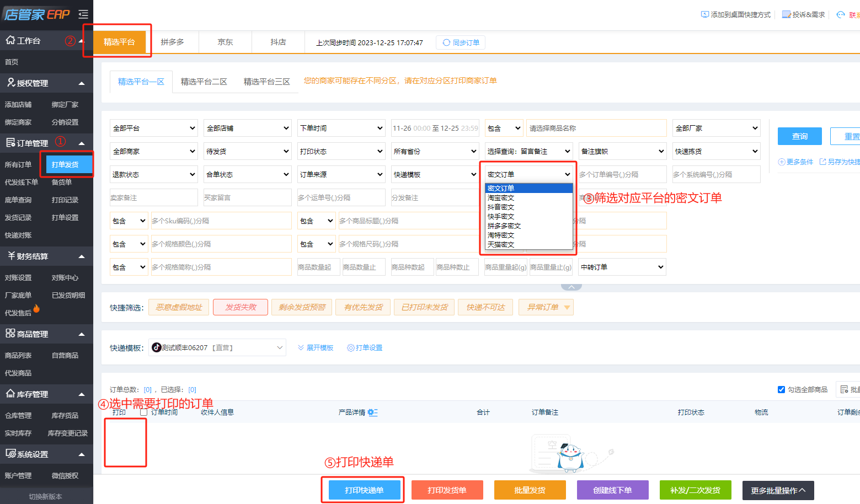Open 打单发货 in the sidebar

pyautogui.click(x=69, y=164)
